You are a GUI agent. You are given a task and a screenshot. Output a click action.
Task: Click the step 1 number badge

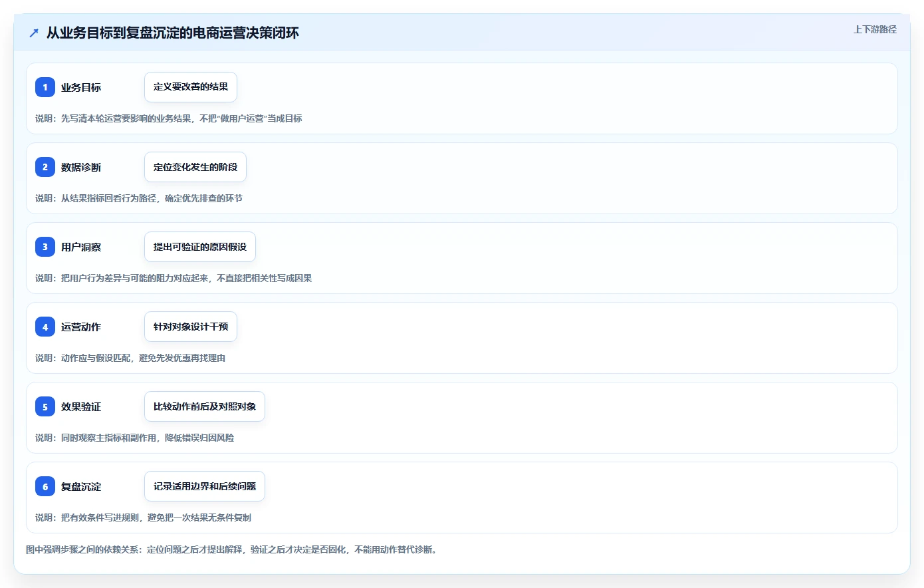tap(45, 87)
